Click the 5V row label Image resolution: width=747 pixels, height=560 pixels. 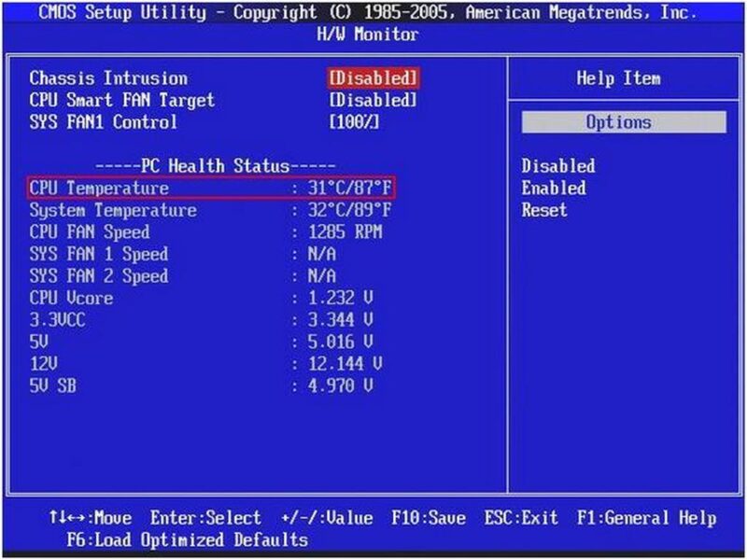pyautogui.click(x=39, y=342)
